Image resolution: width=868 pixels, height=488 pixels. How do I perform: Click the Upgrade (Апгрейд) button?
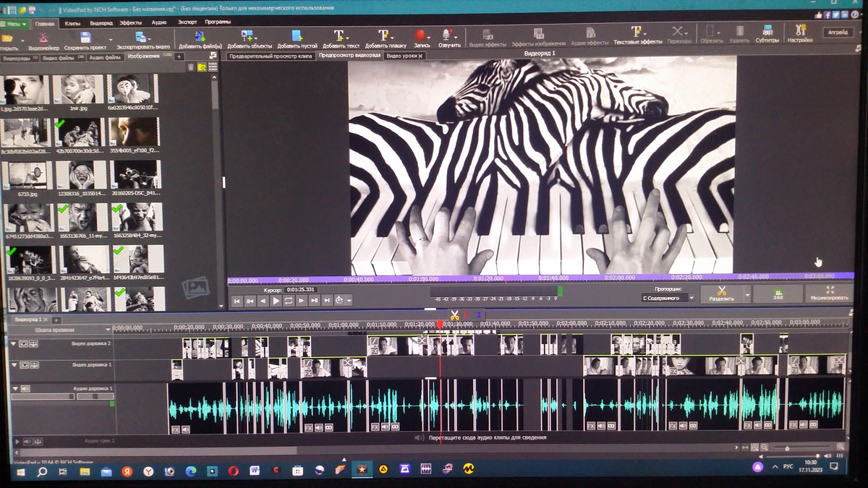tap(838, 33)
